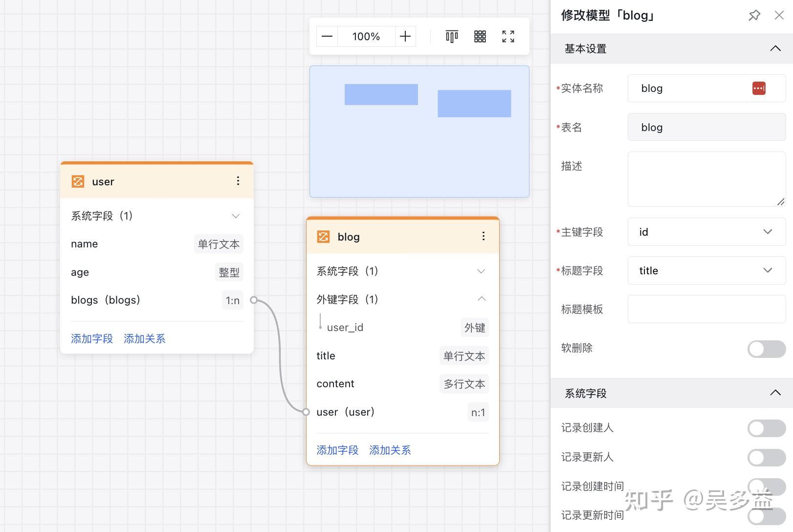
Task: Open the blog entity's three-dot menu
Action: tap(484, 236)
